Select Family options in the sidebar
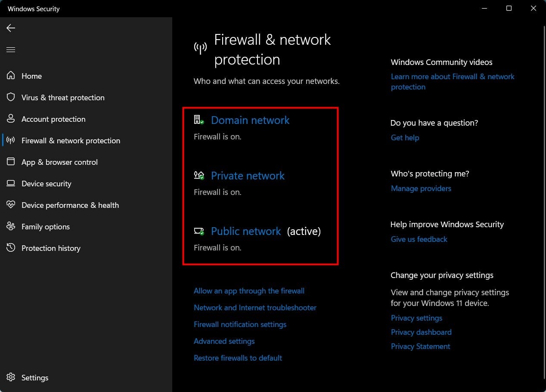546x392 pixels. pyautogui.click(x=45, y=226)
